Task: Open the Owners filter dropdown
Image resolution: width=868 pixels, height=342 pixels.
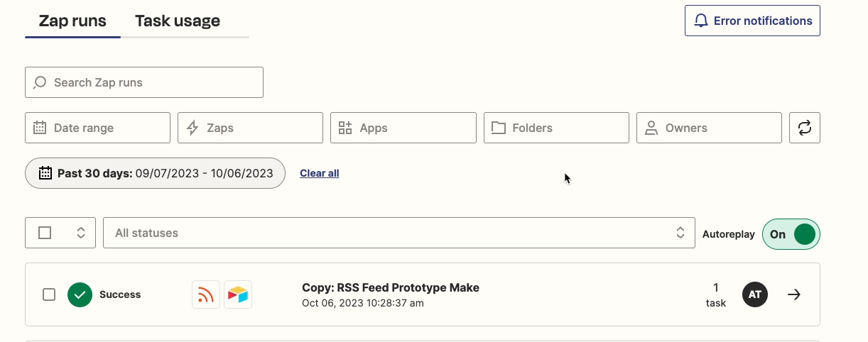Action: tap(709, 128)
